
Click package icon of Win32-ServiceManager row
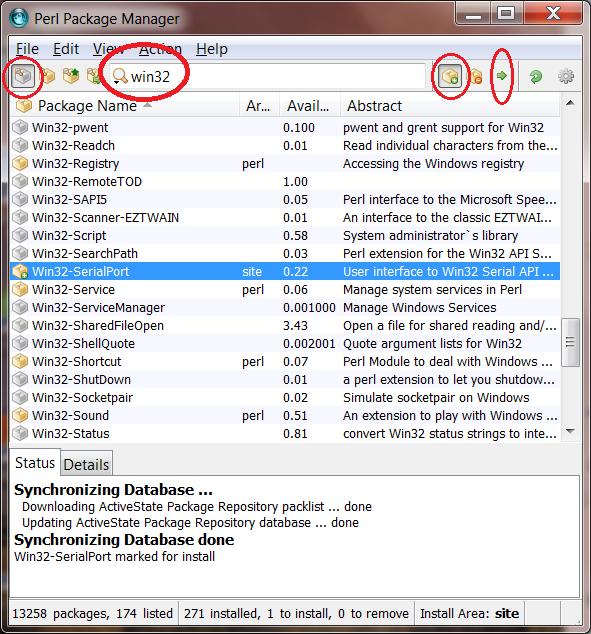pos(19,307)
